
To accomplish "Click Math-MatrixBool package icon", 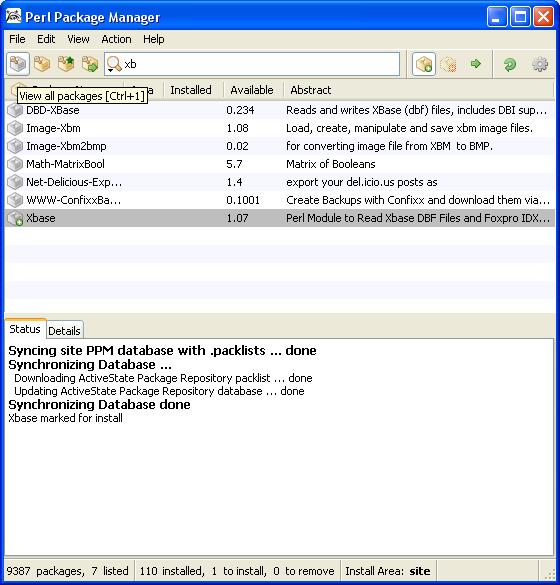I will (15, 164).
